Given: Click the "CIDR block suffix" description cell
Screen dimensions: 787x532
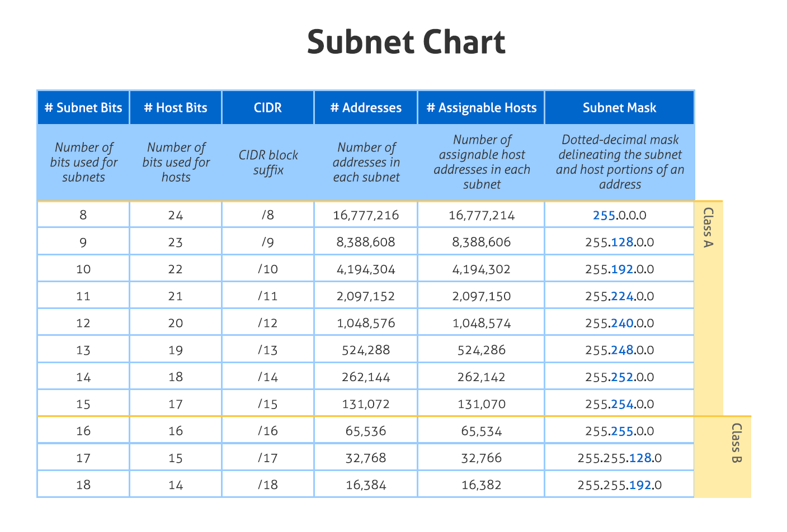Looking at the screenshot, I should (x=268, y=163).
